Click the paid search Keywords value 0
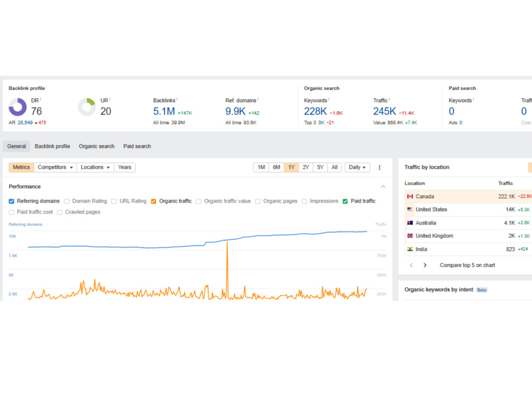 click(451, 111)
